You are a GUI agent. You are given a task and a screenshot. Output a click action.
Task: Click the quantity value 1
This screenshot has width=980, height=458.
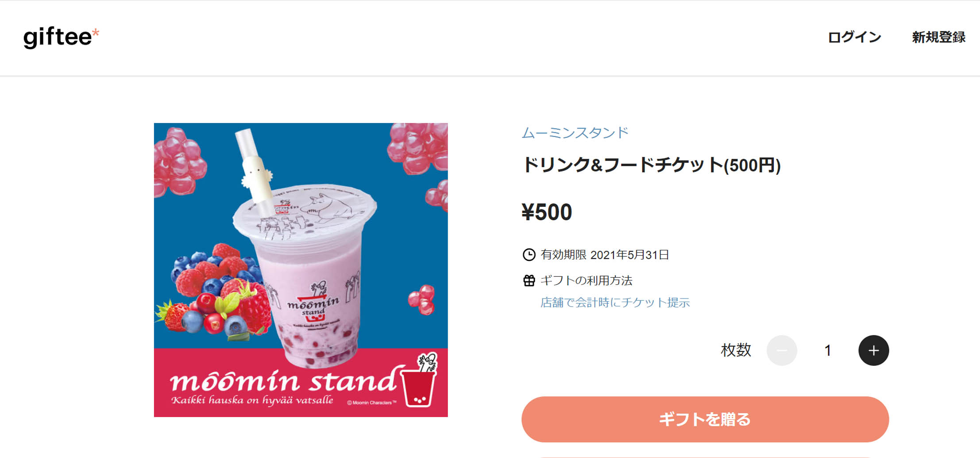pos(828,351)
